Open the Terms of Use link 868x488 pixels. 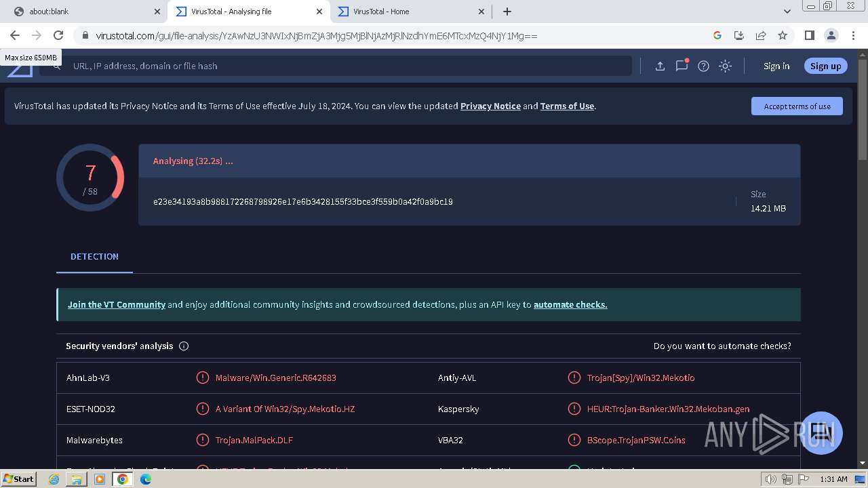(x=567, y=106)
